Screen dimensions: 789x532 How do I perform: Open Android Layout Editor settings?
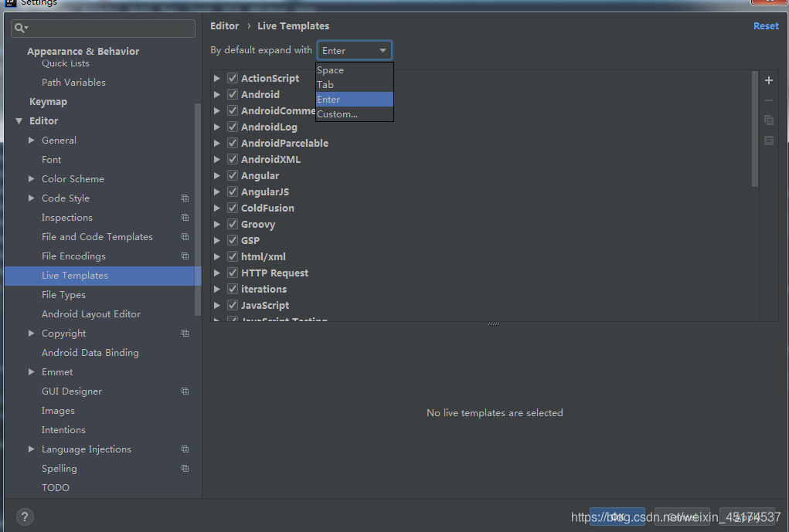[x=91, y=313]
